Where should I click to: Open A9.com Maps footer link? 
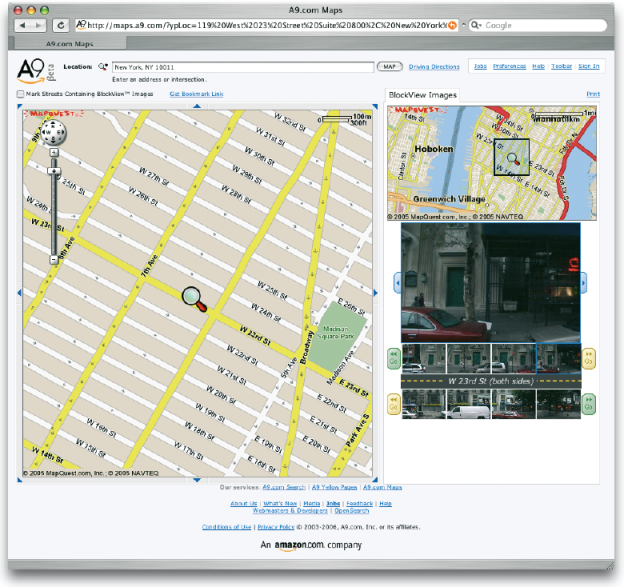pyautogui.click(x=382, y=488)
